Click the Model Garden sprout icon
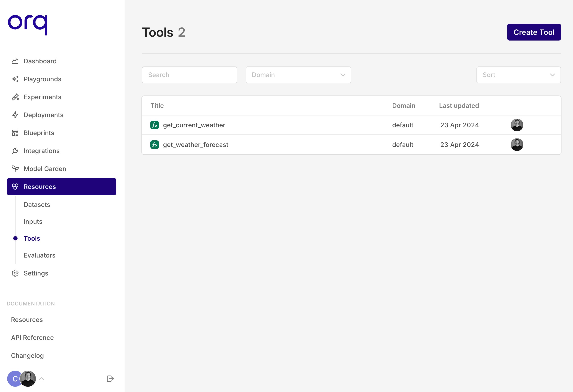 coord(15,169)
